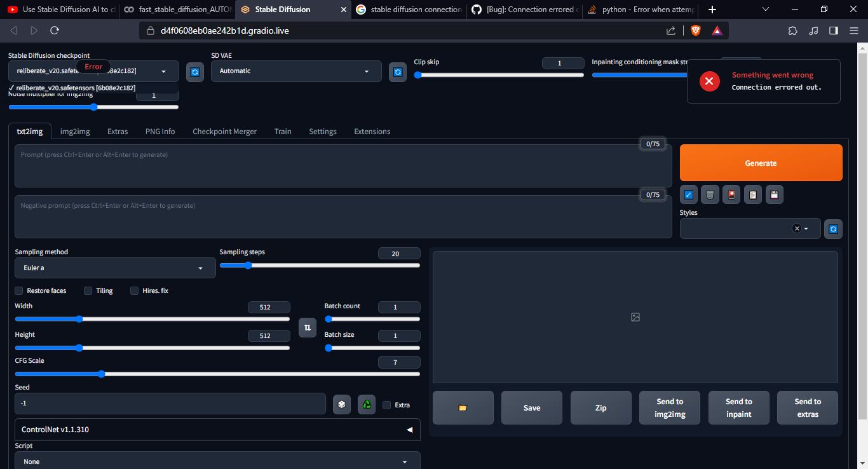Open the Checkpoint Merger tab
This screenshot has width=868, height=469.
click(x=224, y=131)
